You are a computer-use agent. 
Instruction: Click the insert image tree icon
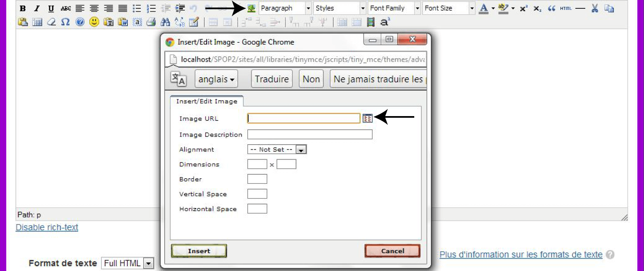tap(251, 8)
